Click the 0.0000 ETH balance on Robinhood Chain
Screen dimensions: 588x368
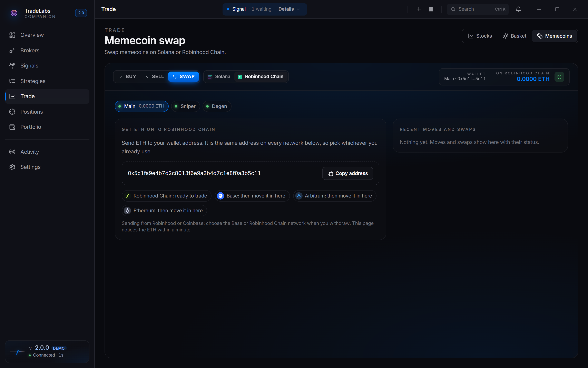coord(533,79)
